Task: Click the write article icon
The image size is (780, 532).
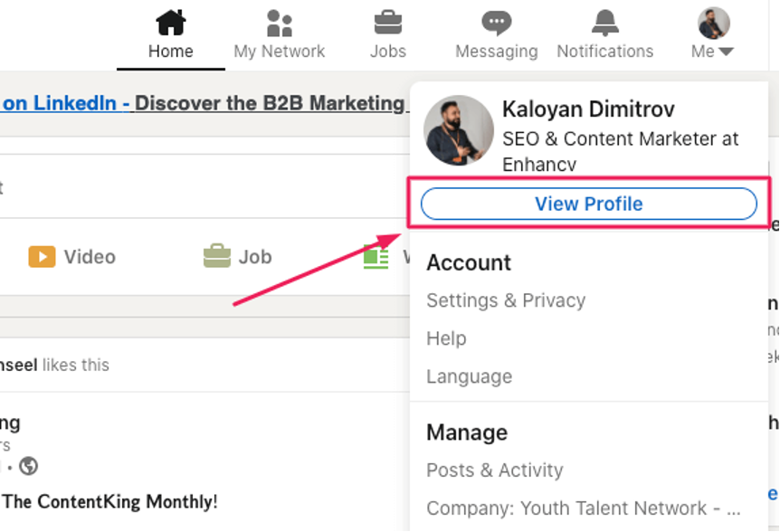Action: [x=376, y=257]
